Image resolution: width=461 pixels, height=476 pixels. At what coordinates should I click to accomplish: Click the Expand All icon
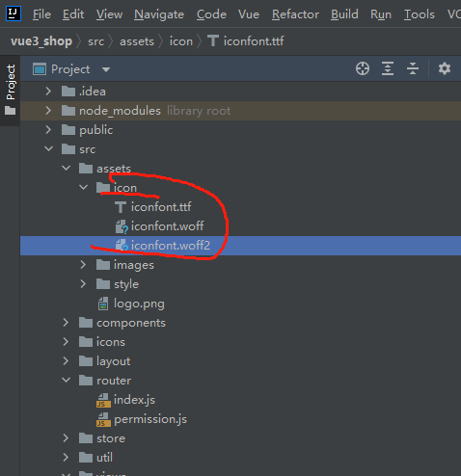point(388,68)
